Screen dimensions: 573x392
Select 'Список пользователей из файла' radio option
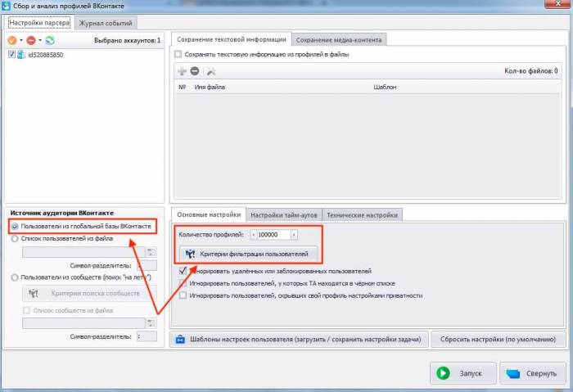pos(14,239)
